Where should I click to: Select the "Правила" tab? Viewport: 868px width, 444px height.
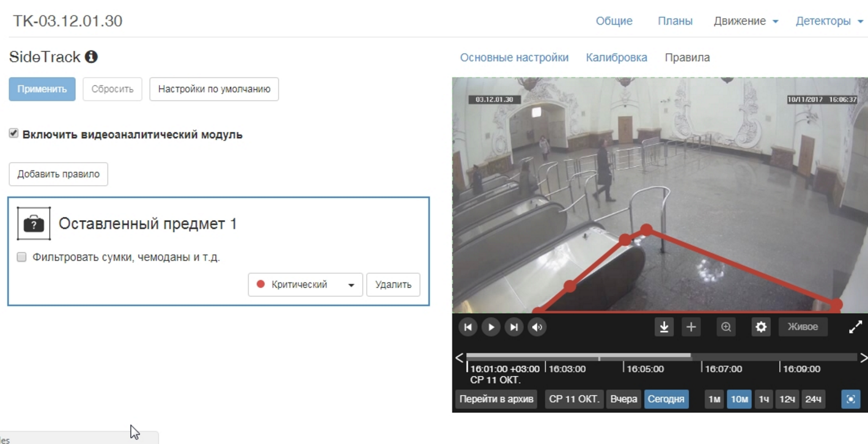(x=687, y=57)
